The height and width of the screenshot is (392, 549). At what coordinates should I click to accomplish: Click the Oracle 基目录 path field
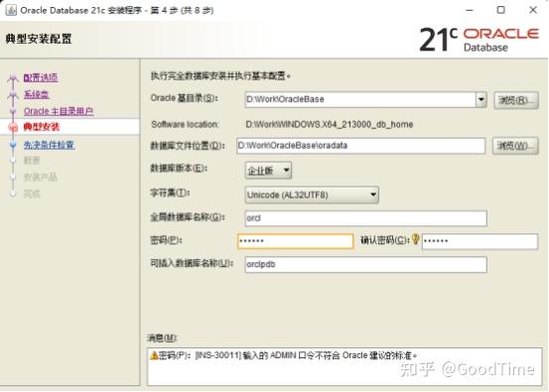tap(360, 100)
